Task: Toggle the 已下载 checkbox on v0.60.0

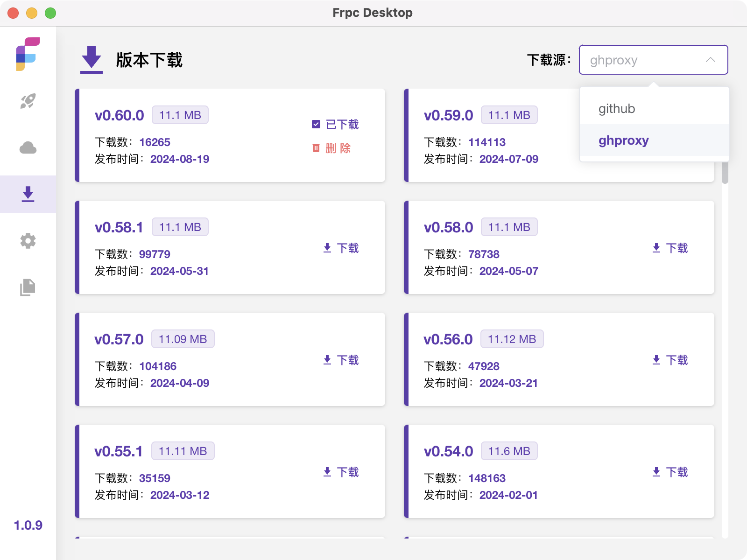Action: pos(316,124)
